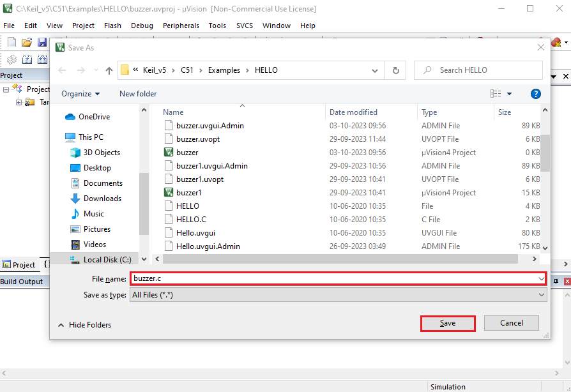Click the Translate (compile) icon in build toolbar
Viewport: 571px width, 392px height.
pos(11,59)
